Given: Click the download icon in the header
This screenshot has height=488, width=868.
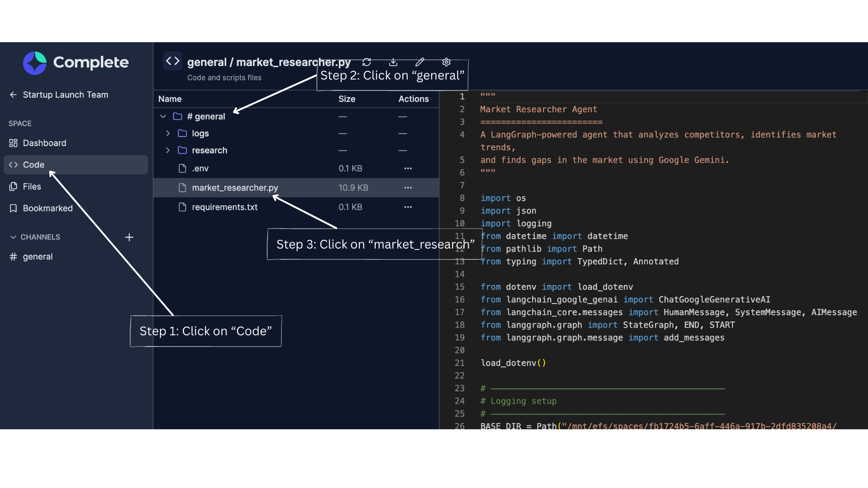Looking at the screenshot, I should (x=393, y=62).
